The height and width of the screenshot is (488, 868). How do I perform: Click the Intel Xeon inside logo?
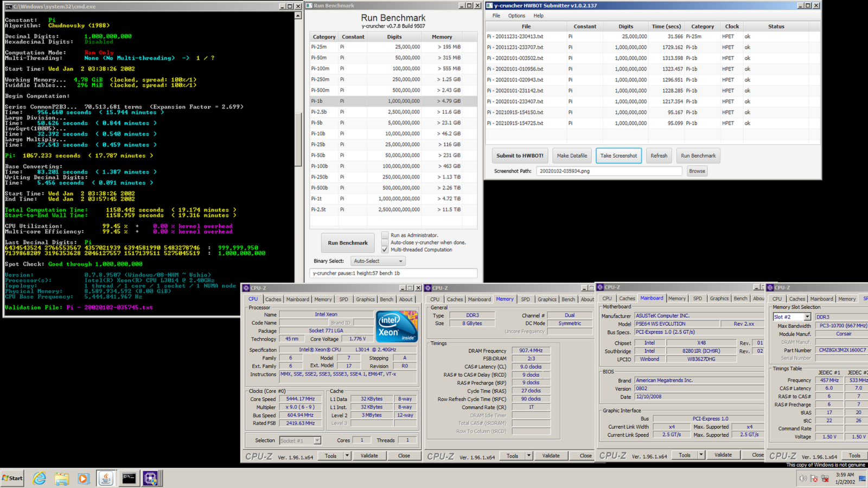397,327
